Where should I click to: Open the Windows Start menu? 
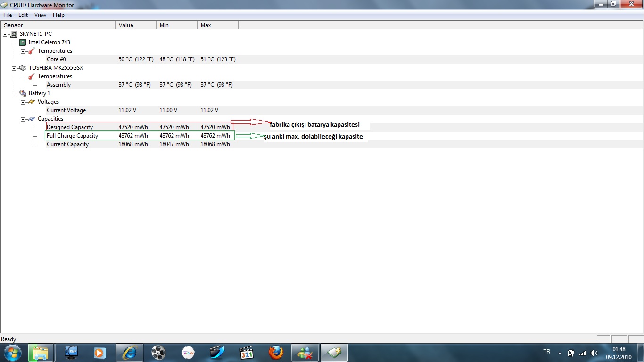point(12,352)
